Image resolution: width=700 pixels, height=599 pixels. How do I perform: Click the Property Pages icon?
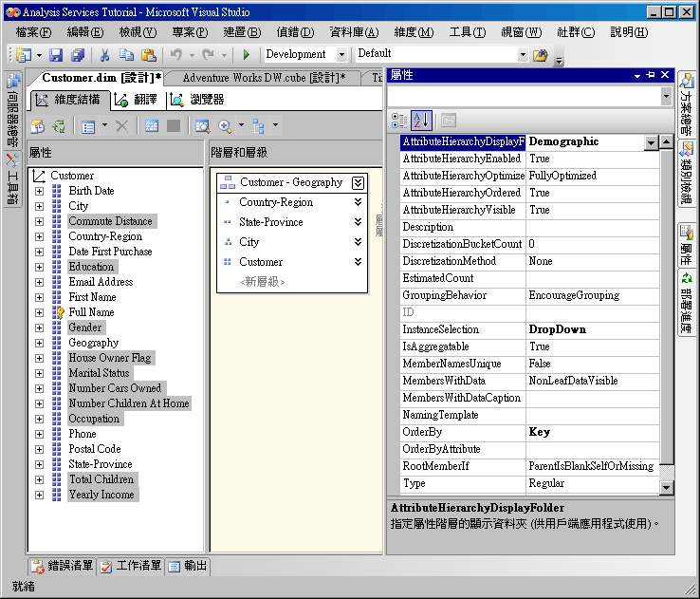449,121
